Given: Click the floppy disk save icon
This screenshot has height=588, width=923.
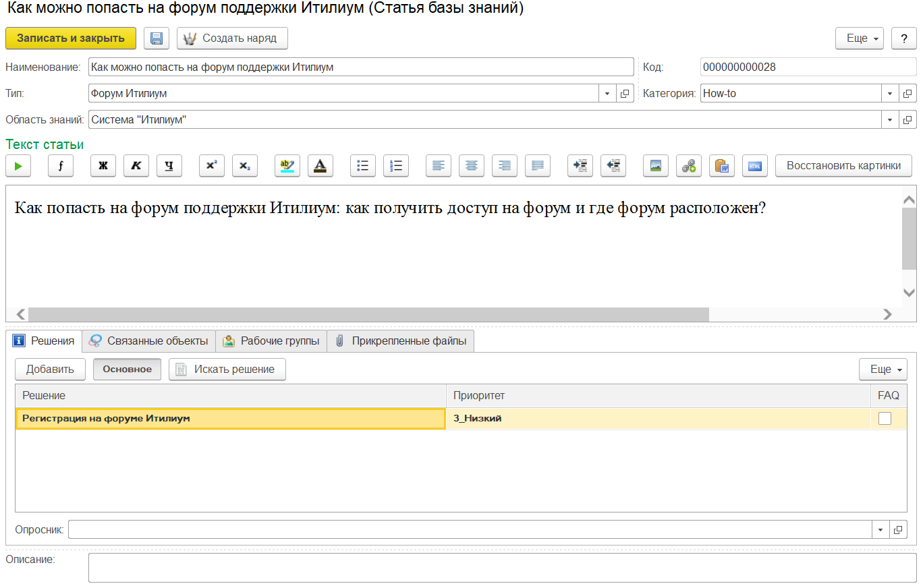Looking at the screenshot, I should pos(157,38).
